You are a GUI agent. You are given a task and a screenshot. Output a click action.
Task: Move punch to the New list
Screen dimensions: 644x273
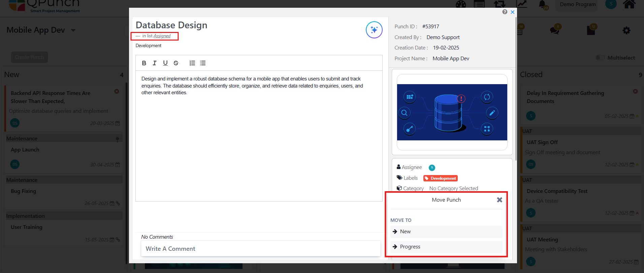[x=446, y=232]
